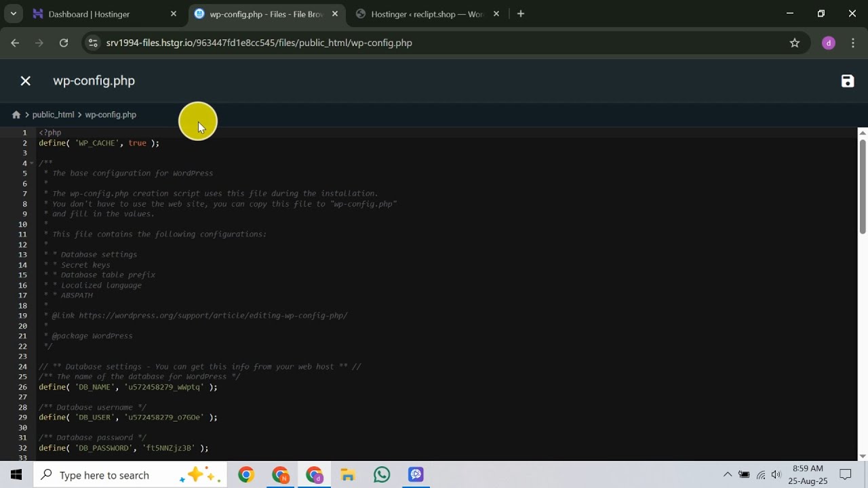Click the wp-config.php editor title

pos(94,81)
